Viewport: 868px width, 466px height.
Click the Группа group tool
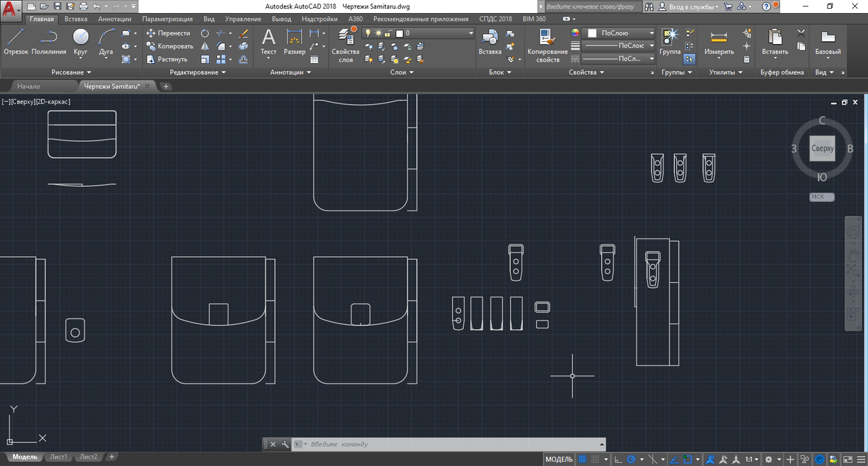[670, 42]
